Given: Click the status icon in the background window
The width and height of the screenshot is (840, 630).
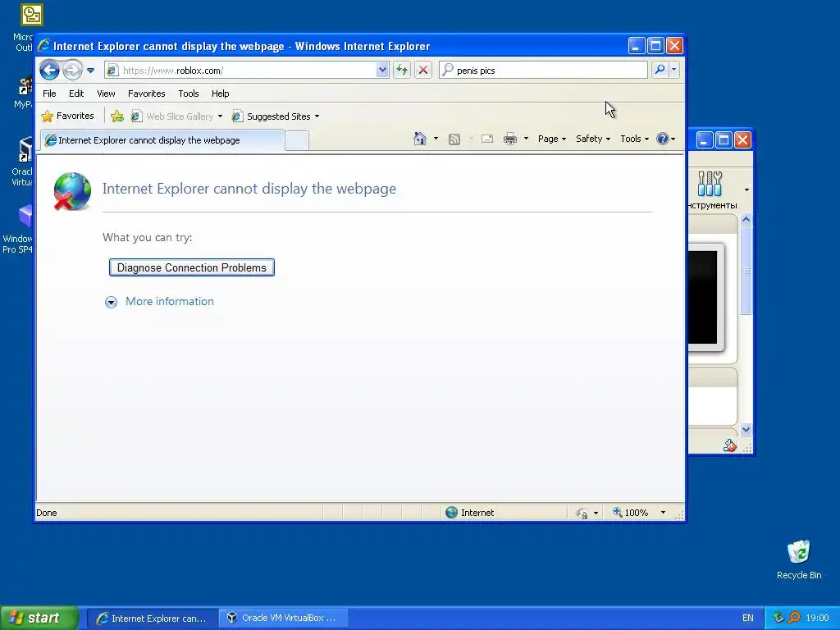Looking at the screenshot, I should pos(729,445).
